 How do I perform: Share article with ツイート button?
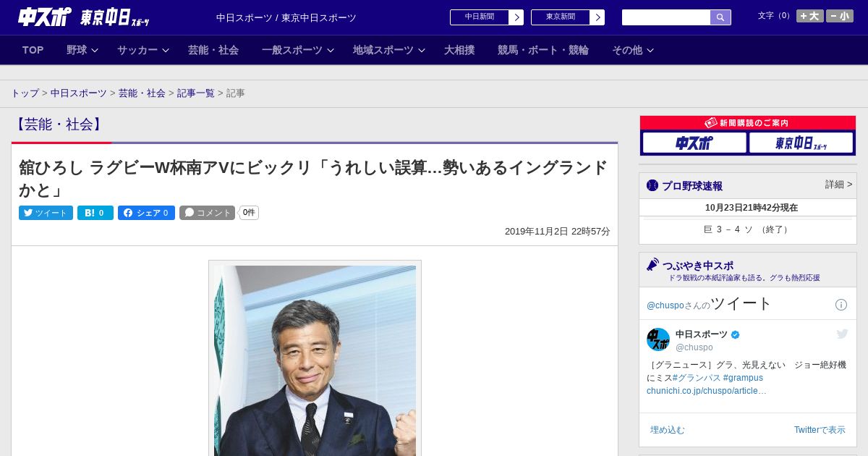pos(46,213)
